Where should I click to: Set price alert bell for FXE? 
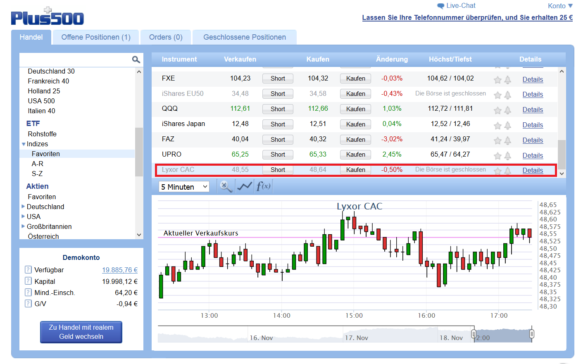[x=508, y=80]
